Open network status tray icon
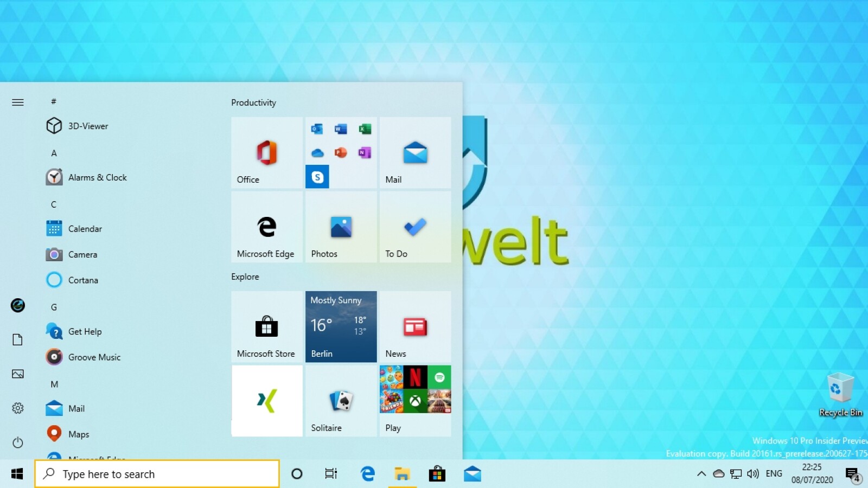 736,474
